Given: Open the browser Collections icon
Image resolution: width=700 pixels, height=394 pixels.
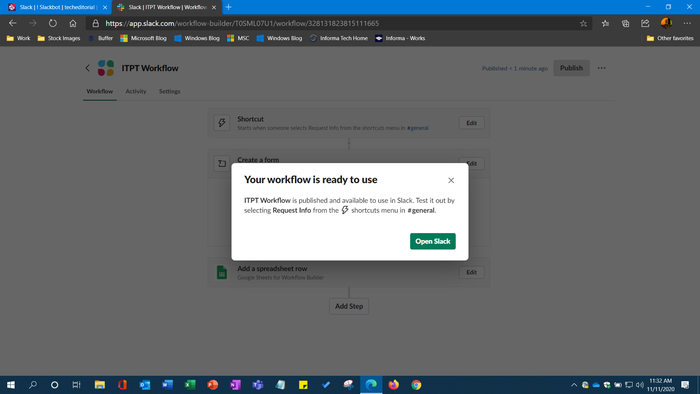Looking at the screenshot, I should point(625,23).
